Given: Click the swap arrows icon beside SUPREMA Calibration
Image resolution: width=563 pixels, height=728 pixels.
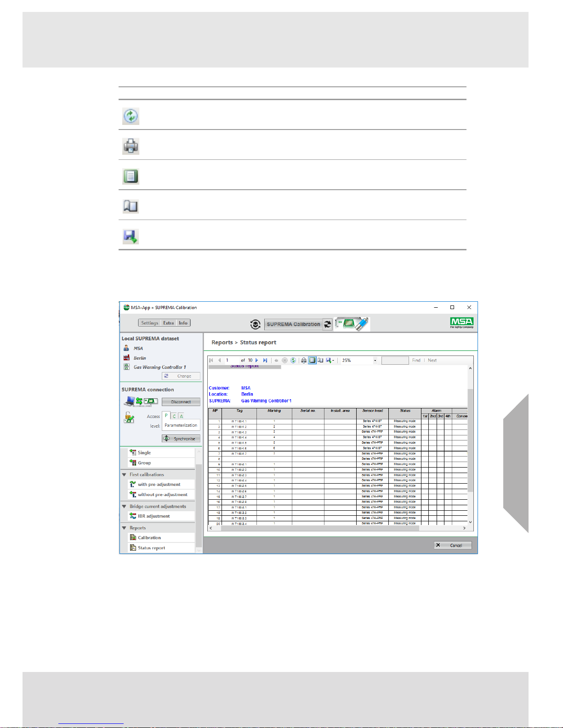Looking at the screenshot, I should click(328, 324).
